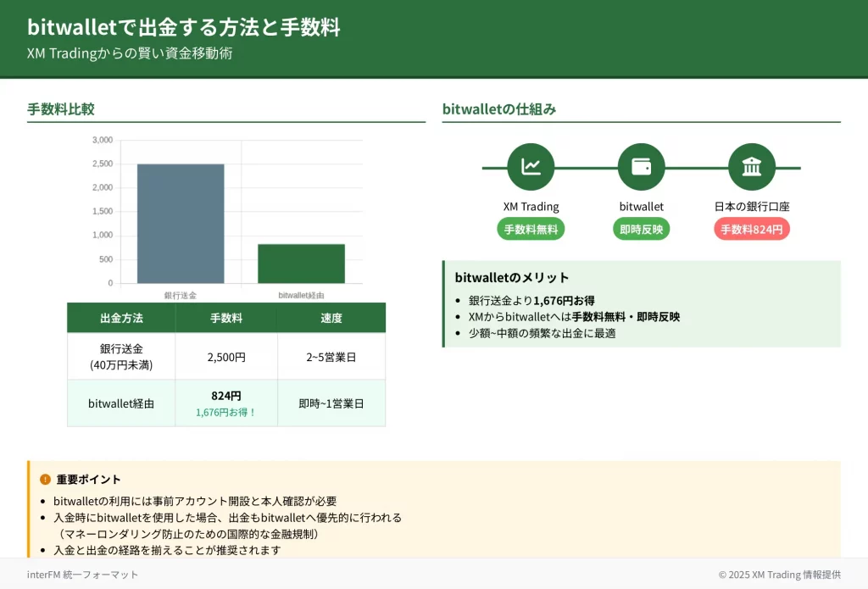Screen dimensions: 868x589
Task: Click the 2,500円 fee cell
Action: pyautogui.click(x=226, y=357)
